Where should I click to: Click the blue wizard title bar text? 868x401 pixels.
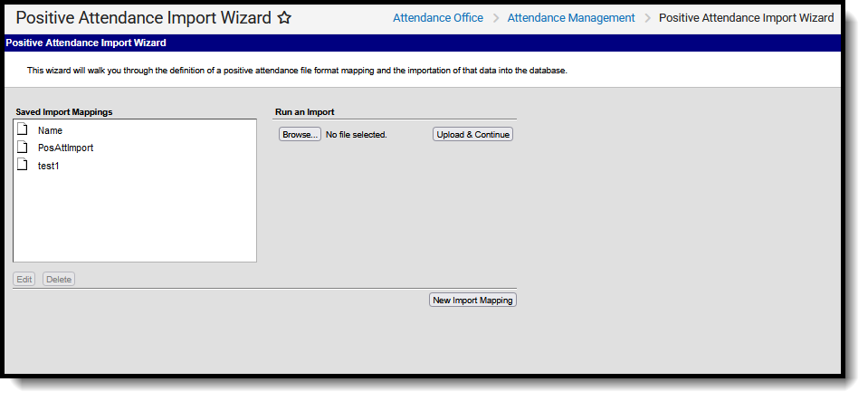86,43
